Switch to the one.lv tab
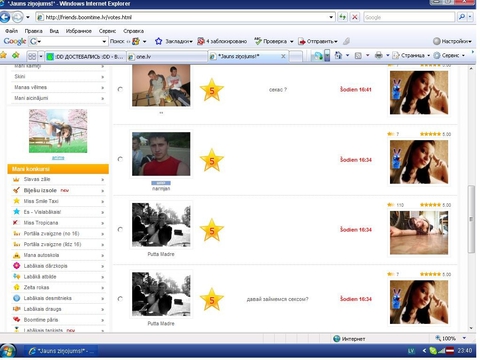 pos(167,56)
